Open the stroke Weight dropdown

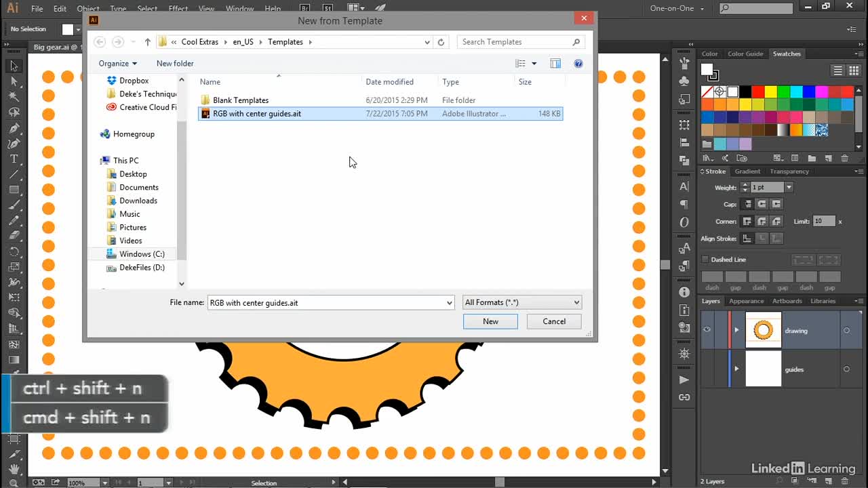pyautogui.click(x=789, y=187)
